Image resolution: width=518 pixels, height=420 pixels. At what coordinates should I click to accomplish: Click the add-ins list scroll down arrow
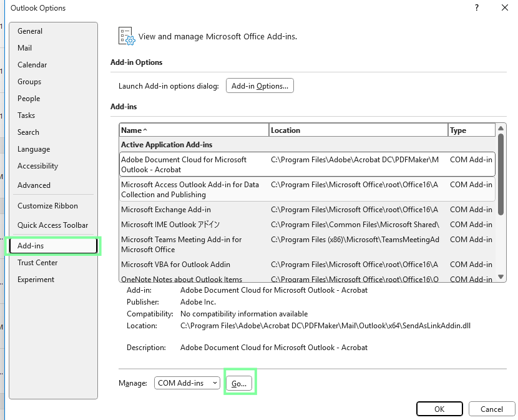(501, 277)
